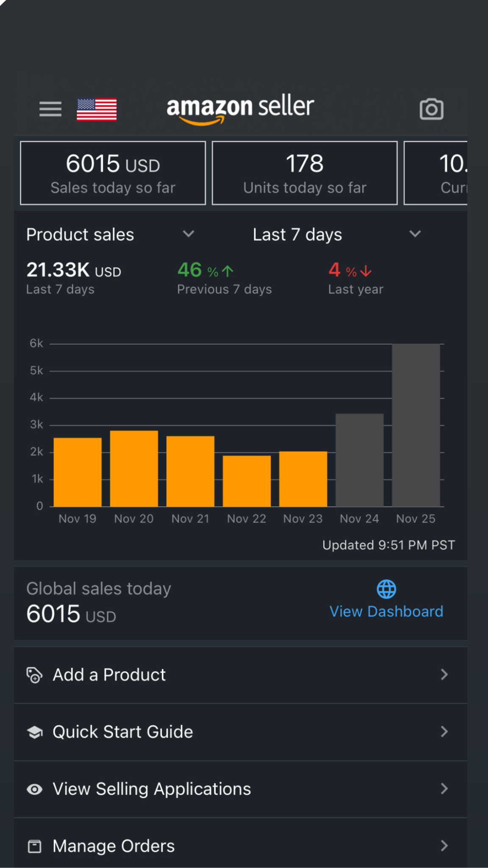Open the hamburger navigation menu
The height and width of the screenshot is (868, 488).
[x=50, y=109]
